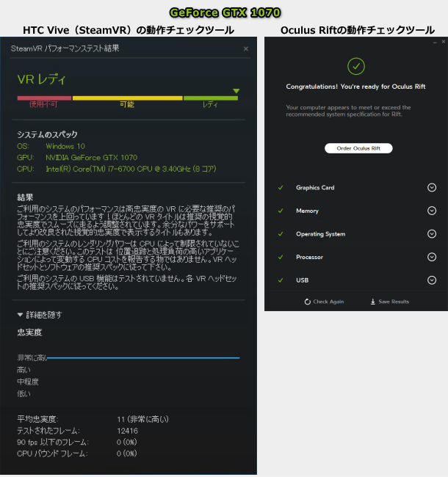Screen dimensions: 448x477
Task: Click the checkmark beside Graphics Card
Action: pyautogui.click(x=281, y=188)
